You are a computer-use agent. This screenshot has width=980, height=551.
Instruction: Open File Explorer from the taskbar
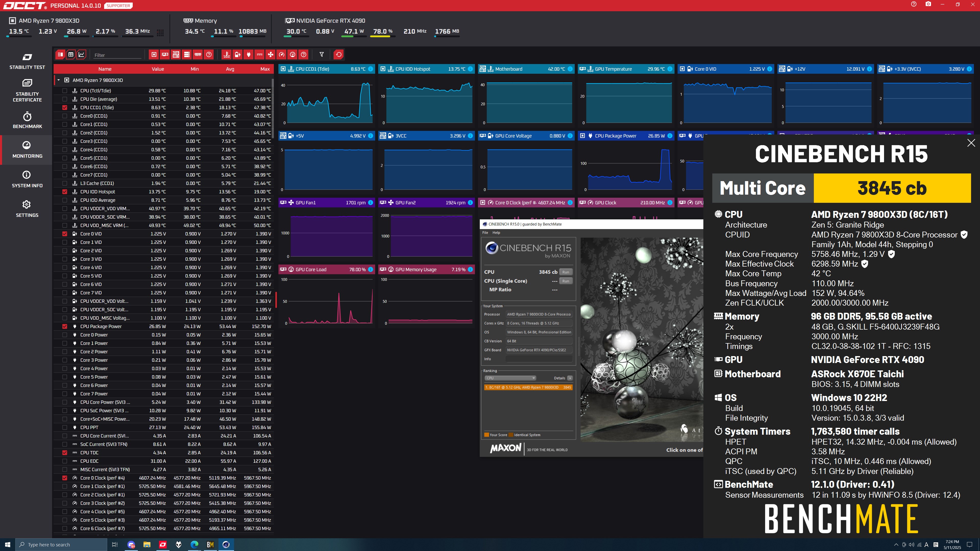[146, 545]
